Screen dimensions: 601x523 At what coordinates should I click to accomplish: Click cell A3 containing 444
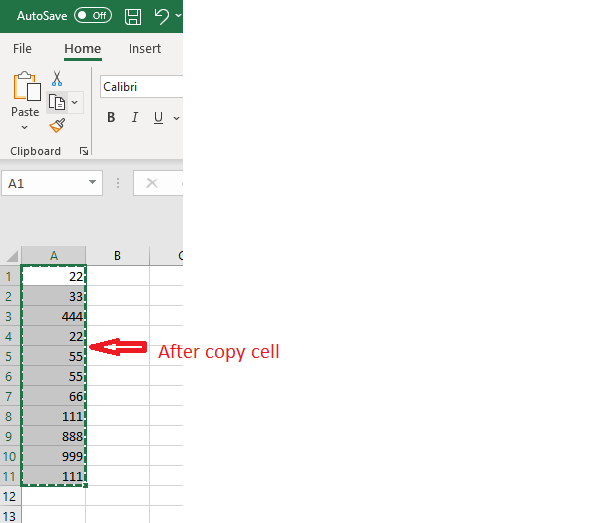click(54, 316)
